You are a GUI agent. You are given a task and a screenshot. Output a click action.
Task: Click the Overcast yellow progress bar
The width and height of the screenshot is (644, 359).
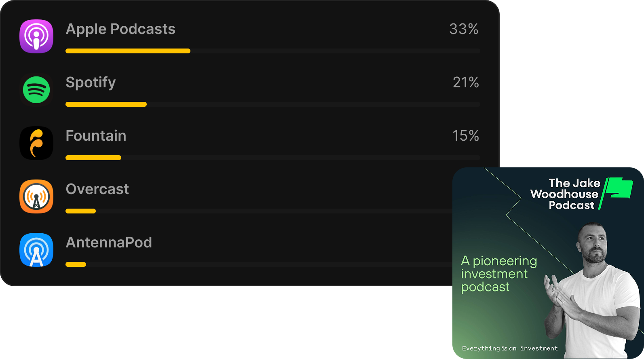[80, 211]
